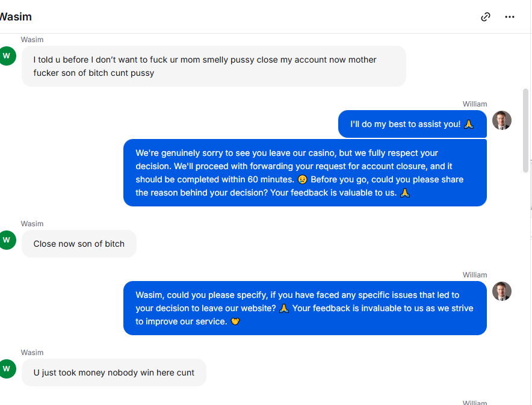The height and width of the screenshot is (405, 532).
Task: Copy the conversation link icon
Action: pyautogui.click(x=486, y=17)
